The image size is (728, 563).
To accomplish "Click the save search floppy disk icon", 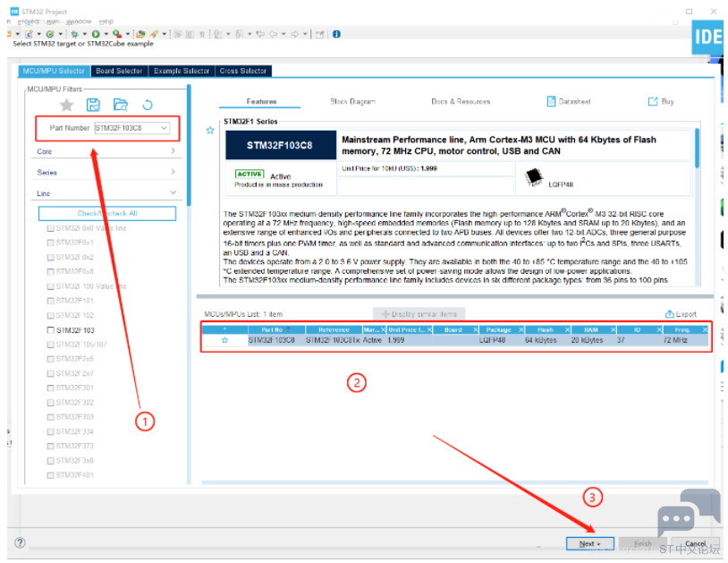I will [x=93, y=105].
